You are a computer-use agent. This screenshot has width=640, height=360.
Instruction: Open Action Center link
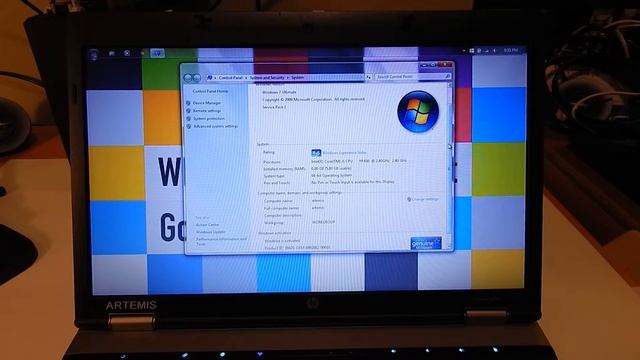[207, 224]
